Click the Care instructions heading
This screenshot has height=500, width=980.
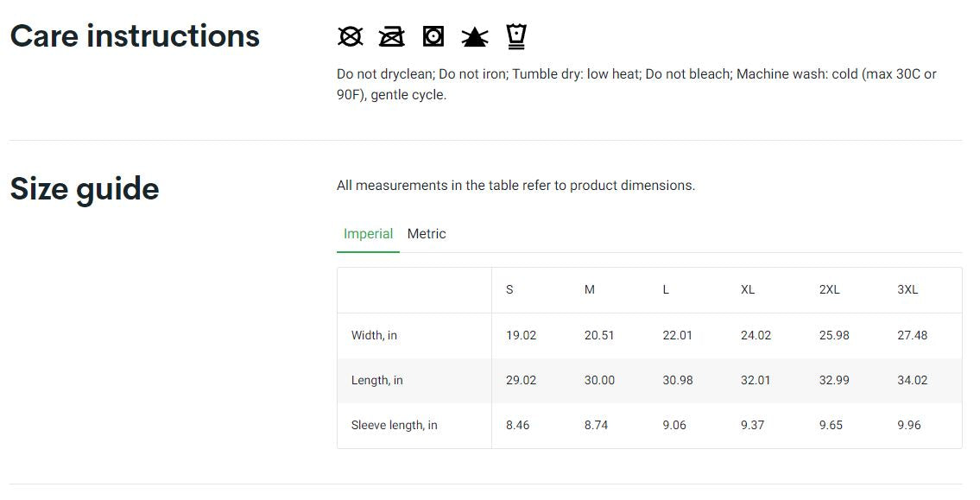tap(135, 36)
